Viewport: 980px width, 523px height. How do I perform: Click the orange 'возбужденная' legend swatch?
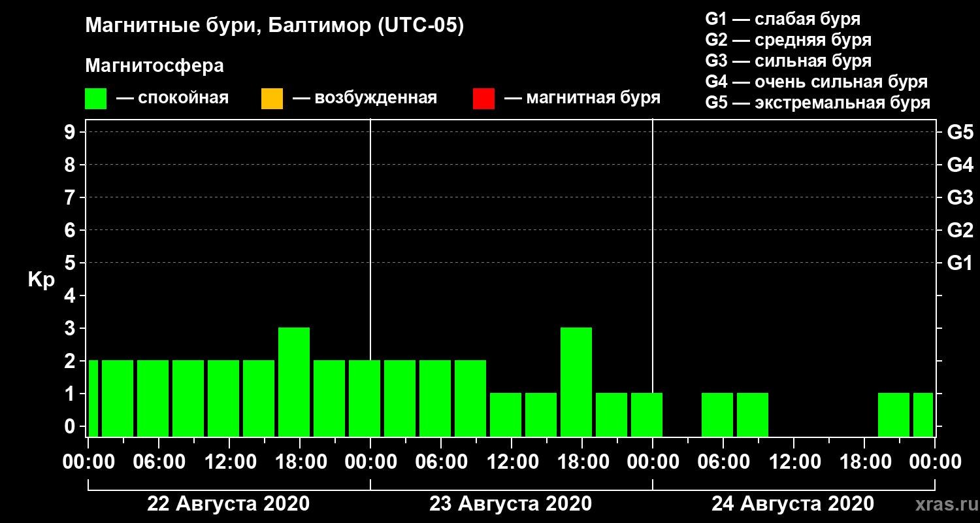click(x=272, y=99)
